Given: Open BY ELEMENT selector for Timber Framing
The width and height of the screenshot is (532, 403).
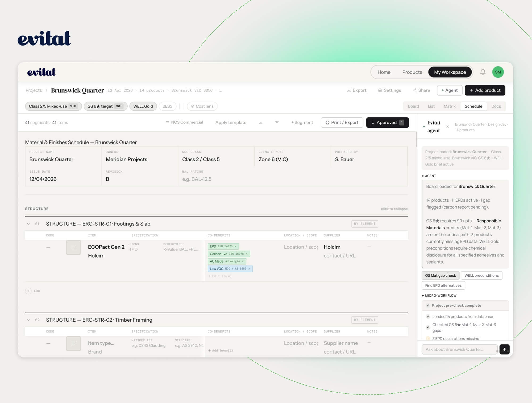Looking at the screenshot, I should coord(365,320).
